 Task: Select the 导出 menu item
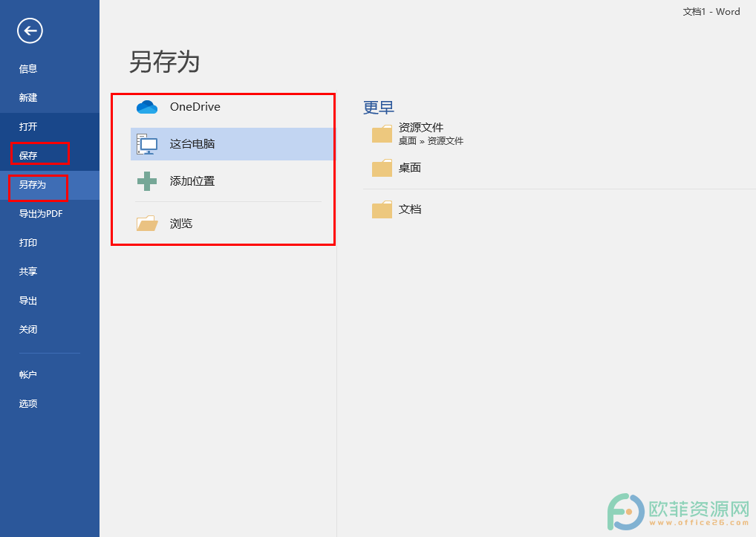[28, 300]
